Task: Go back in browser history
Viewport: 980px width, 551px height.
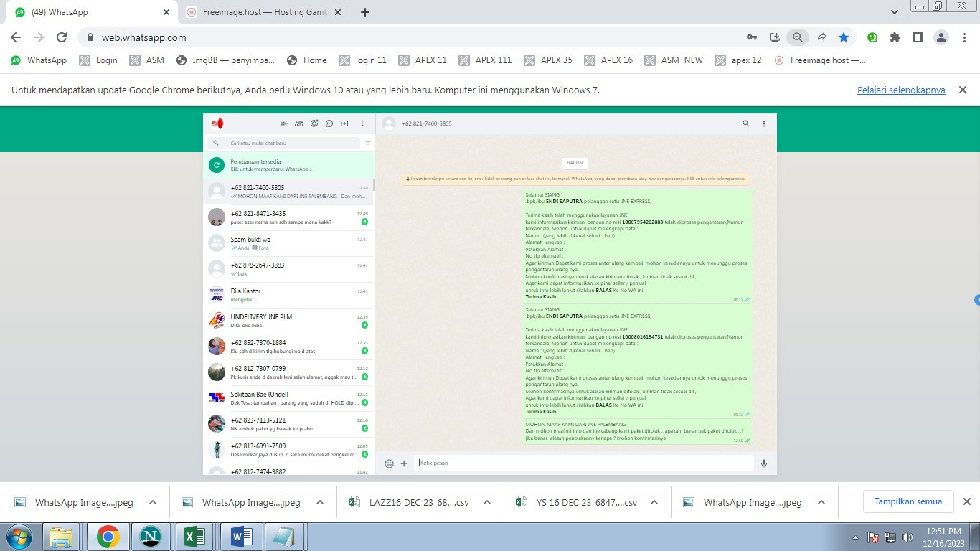Action: tap(15, 37)
